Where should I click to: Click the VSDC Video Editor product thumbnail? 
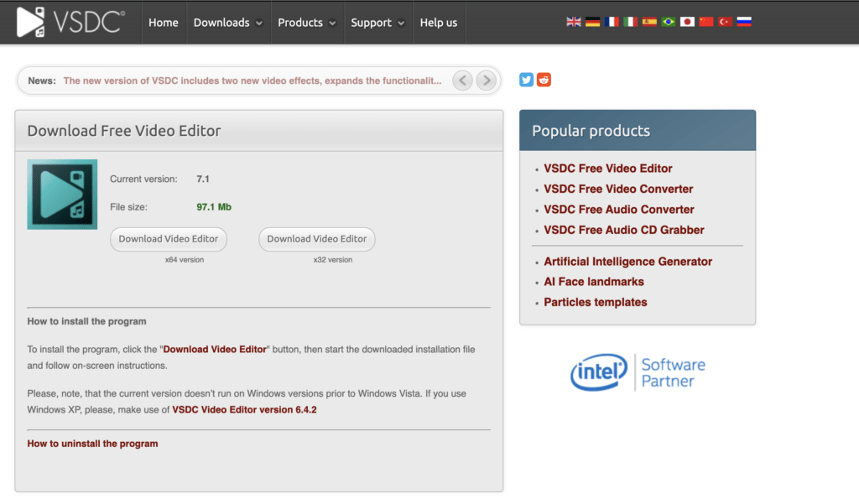click(62, 195)
